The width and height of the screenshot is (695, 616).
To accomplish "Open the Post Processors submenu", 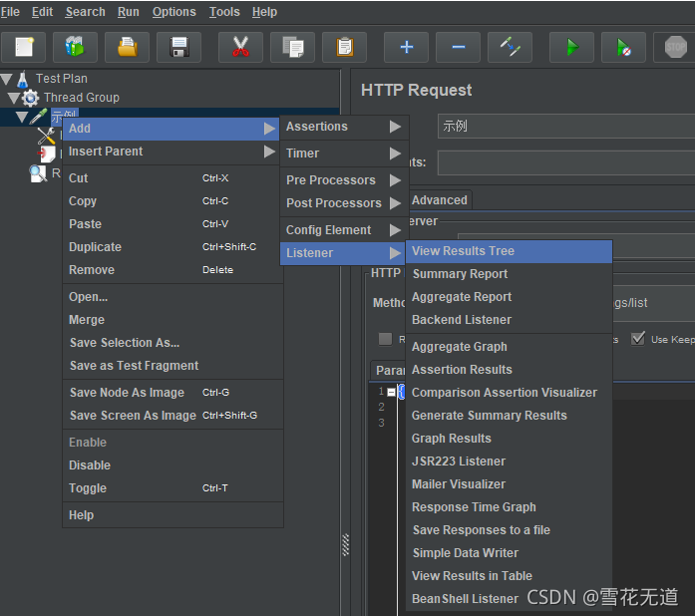I will [344, 203].
